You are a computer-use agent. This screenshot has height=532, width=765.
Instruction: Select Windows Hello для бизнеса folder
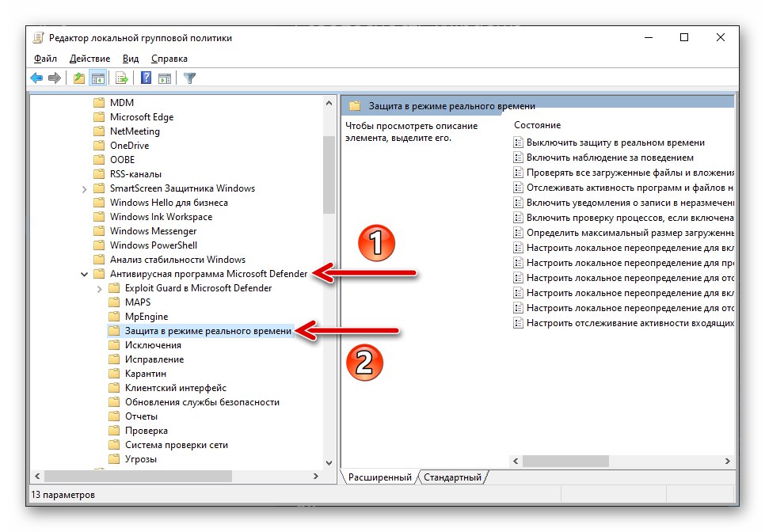tap(161, 203)
